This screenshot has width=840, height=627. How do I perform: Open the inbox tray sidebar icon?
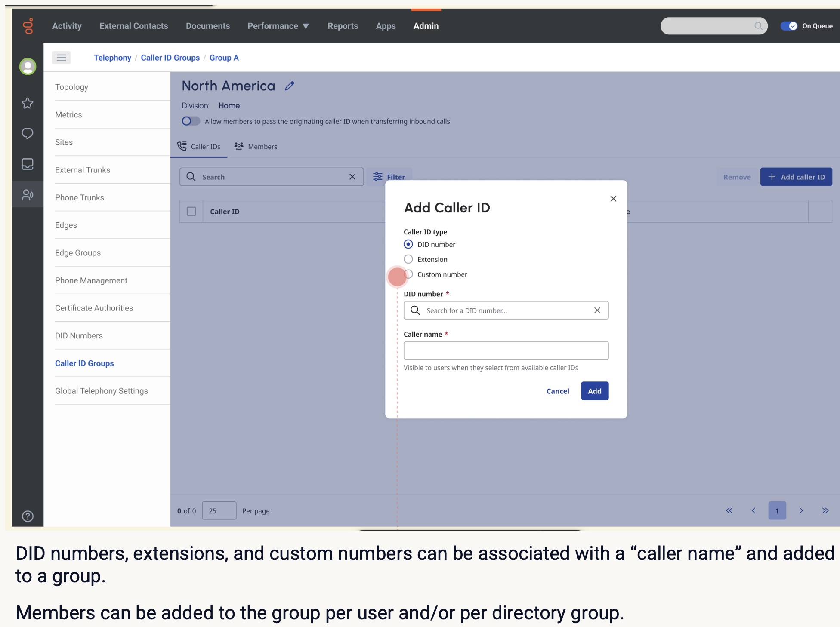pyautogui.click(x=28, y=164)
